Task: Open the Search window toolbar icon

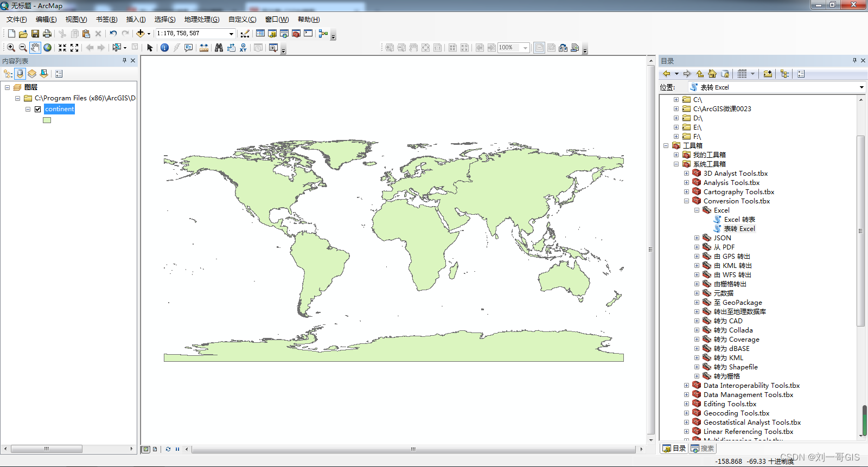Action: coord(284,34)
